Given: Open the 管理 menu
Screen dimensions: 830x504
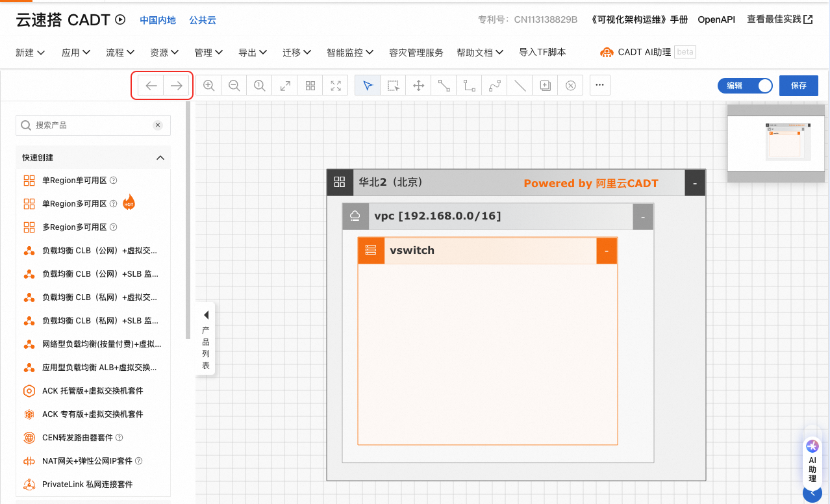Looking at the screenshot, I should [x=208, y=53].
